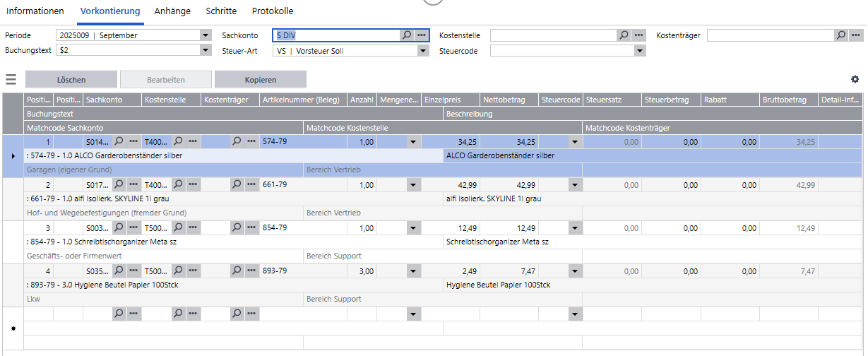
Task: Open the Steuercode dropdown in header form
Action: click(640, 51)
